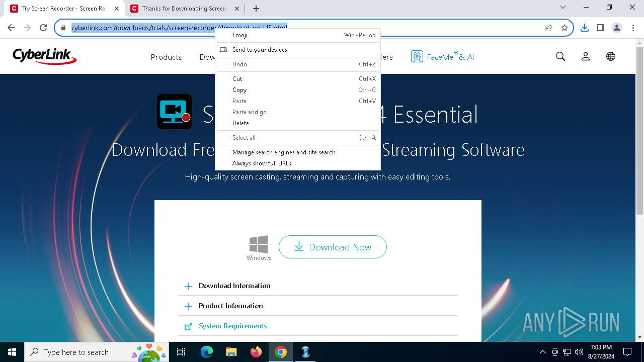This screenshot has height=362, width=644.
Task: Go back using the browser back arrow
Action: (x=11, y=28)
